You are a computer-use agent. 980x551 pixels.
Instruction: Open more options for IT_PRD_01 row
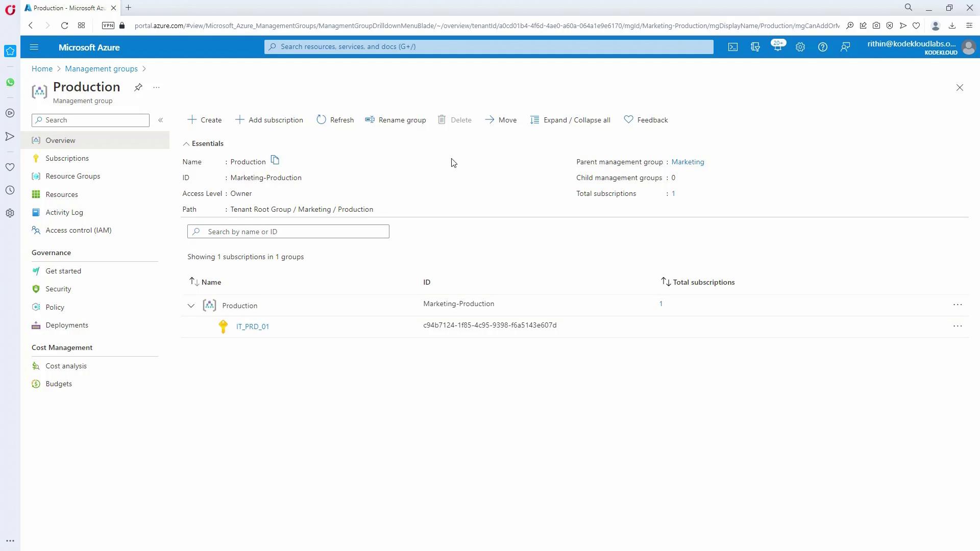[x=957, y=326]
